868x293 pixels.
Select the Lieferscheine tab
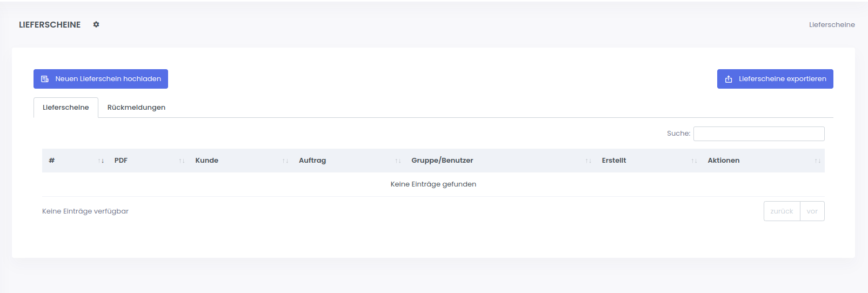(66, 108)
